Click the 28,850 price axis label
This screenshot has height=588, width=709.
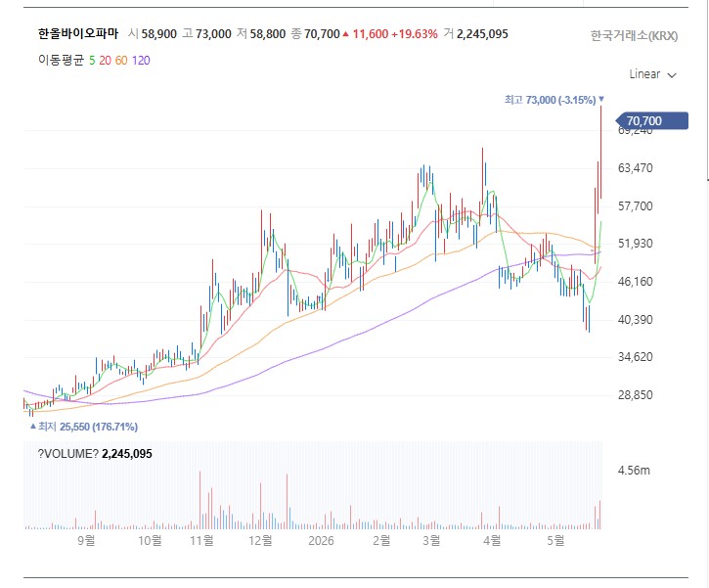(636, 395)
